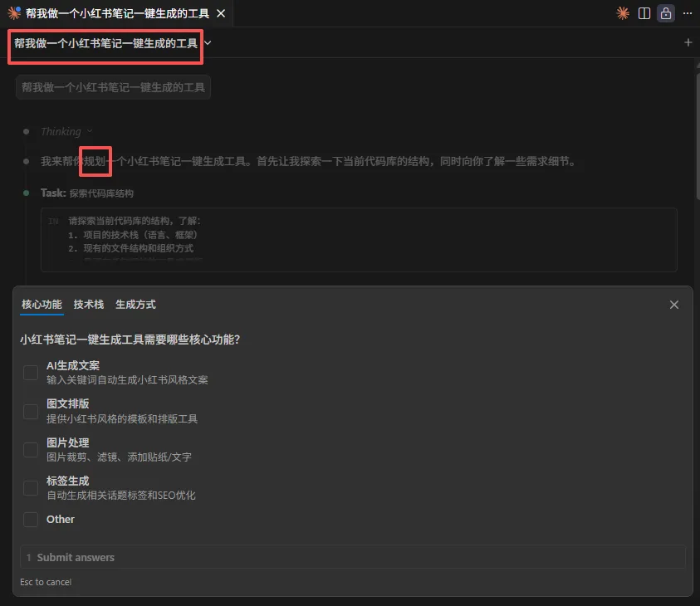Viewport: 700px width, 606px height.
Task: Click the Claude starburst icon in top-right toolbar
Action: tap(623, 13)
